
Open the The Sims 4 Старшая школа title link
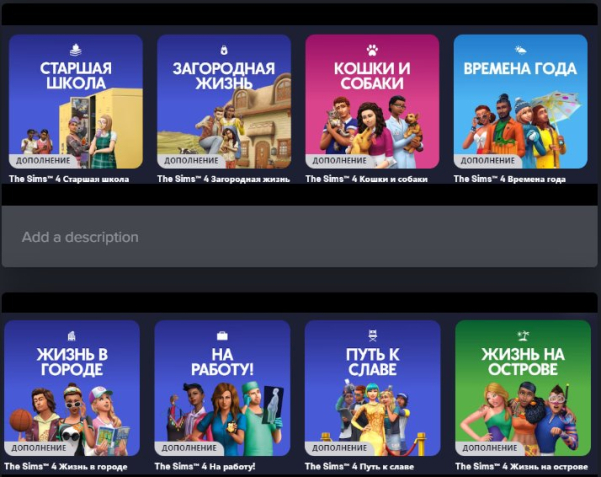point(68,179)
